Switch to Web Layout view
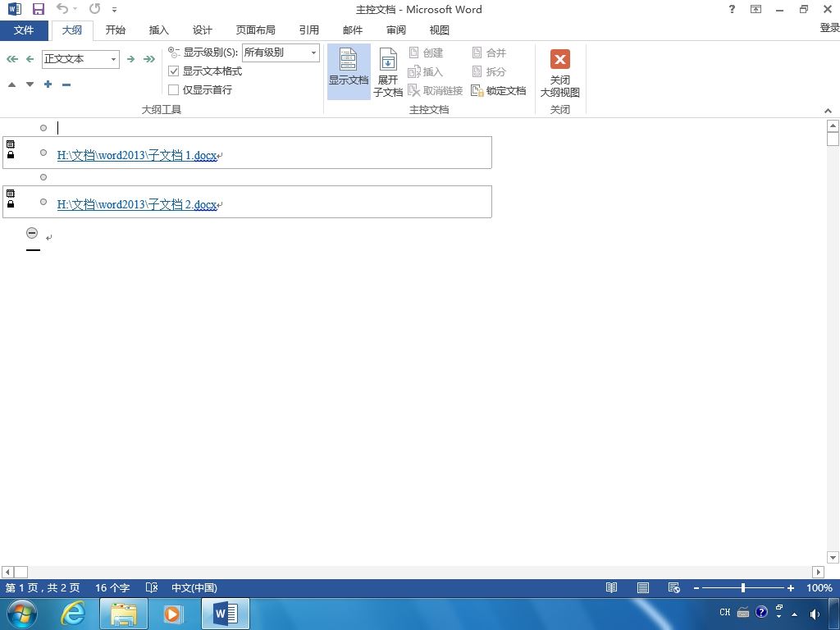This screenshot has width=840, height=630. pyautogui.click(x=674, y=587)
